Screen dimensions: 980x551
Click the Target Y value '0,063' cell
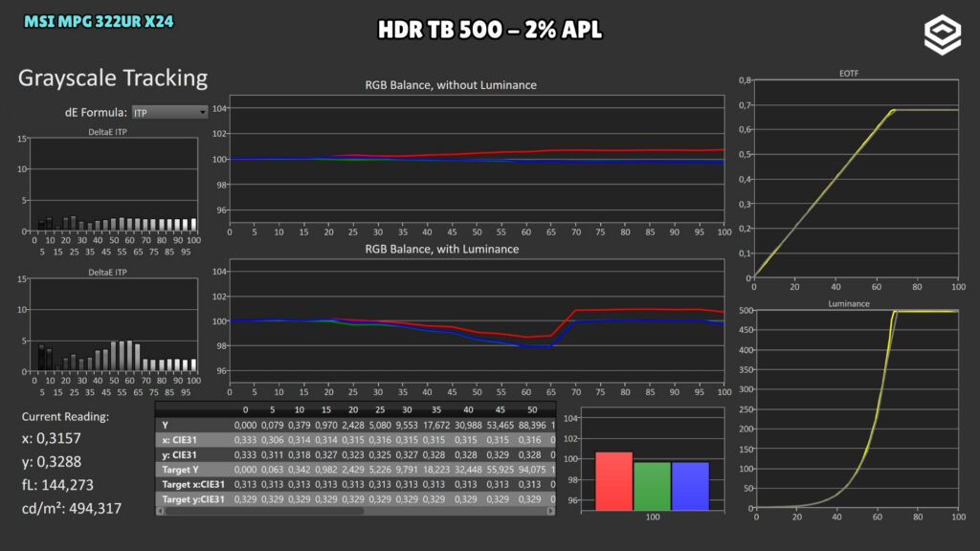tap(272, 470)
